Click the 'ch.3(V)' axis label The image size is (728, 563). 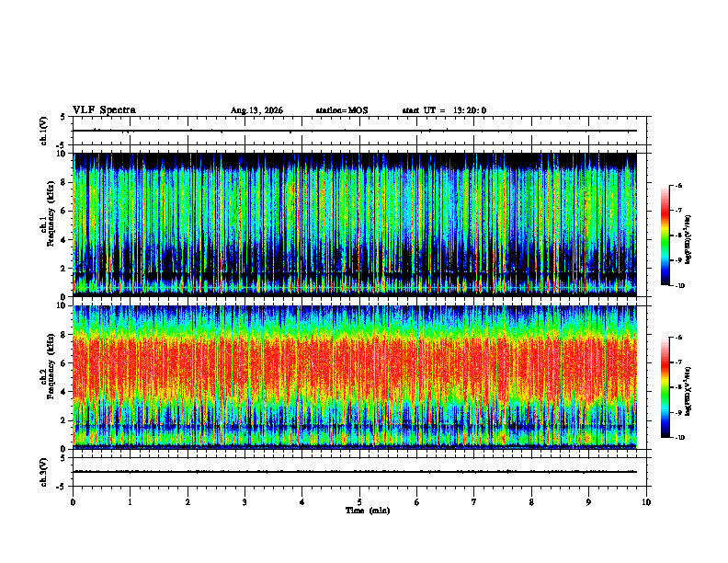coord(44,472)
